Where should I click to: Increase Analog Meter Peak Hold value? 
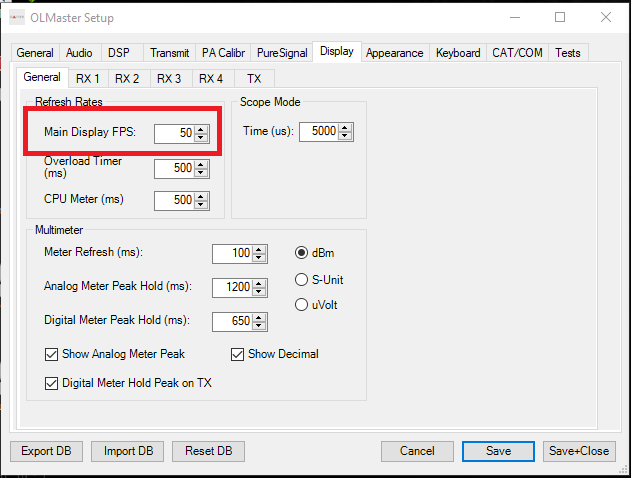(x=259, y=284)
